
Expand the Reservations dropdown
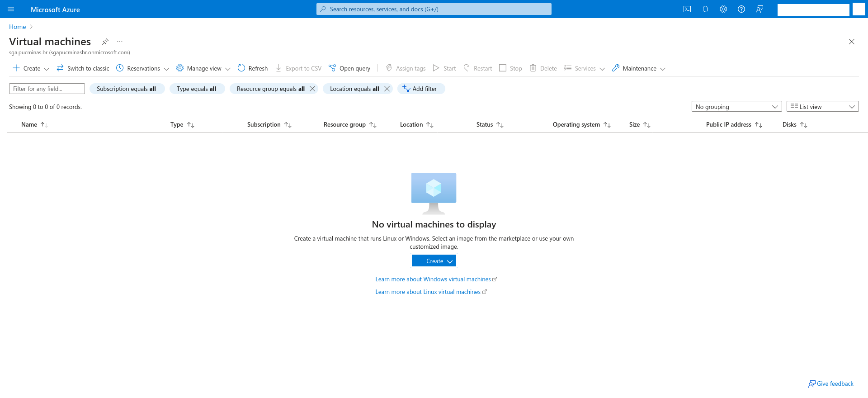click(142, 68)
